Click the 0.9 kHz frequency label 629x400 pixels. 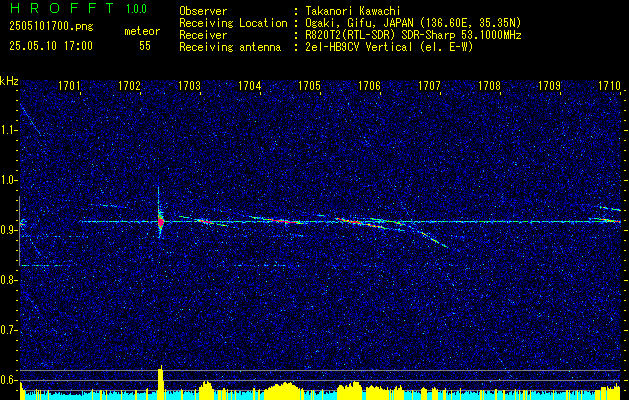(x=9, y=230)
